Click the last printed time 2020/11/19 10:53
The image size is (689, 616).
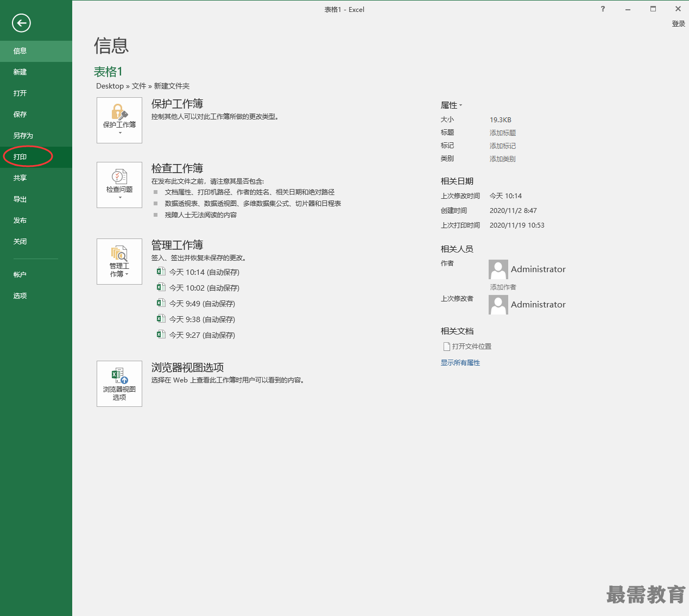517,225
